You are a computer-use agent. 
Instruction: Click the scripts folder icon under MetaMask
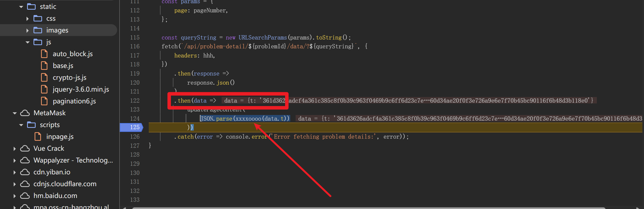point(31,125)
